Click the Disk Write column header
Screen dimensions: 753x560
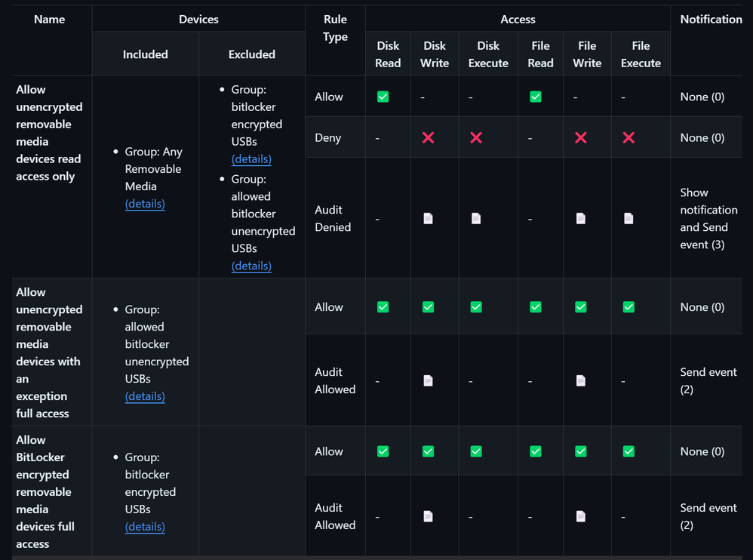click(x=435, y=54)
